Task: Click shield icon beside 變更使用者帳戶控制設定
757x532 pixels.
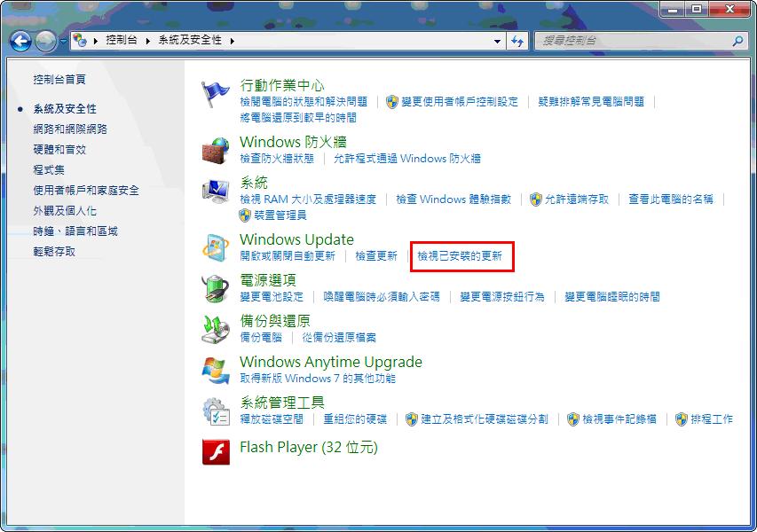Action: click(x=392, y=102)
